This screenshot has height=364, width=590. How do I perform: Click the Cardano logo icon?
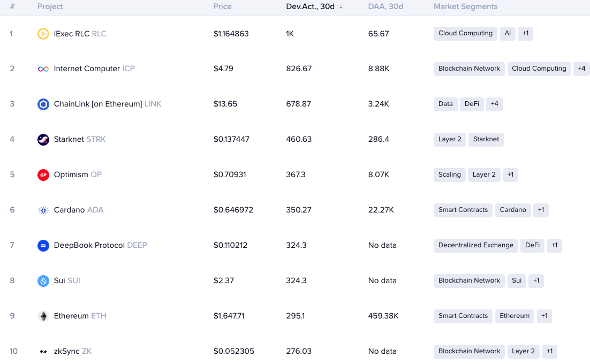click(x=43, y=210)
